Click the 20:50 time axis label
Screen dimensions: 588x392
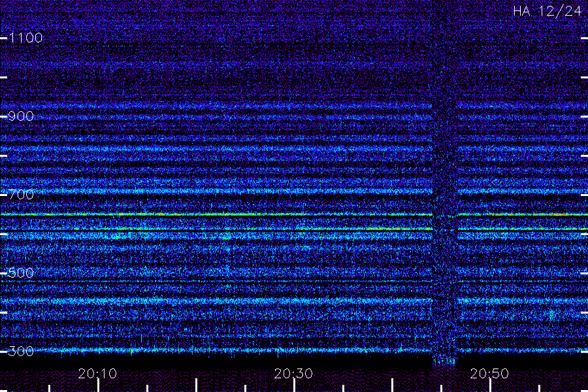click(489, 374)
